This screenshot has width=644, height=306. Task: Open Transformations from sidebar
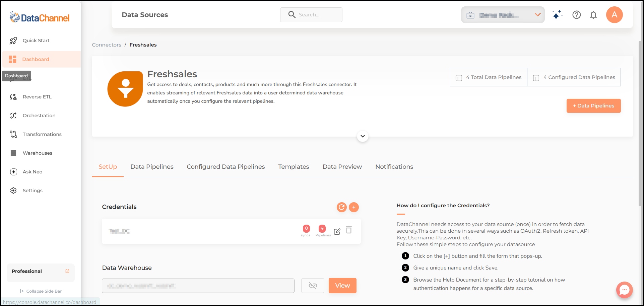tap(42, 134)
